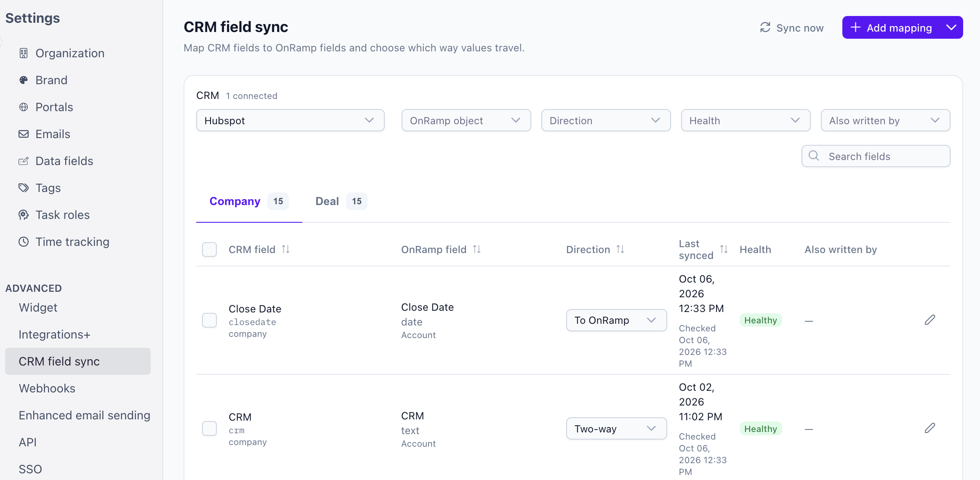The image size is (980, 480).
Task: Open the Direction filter dropdown
Action: (606, 120)
